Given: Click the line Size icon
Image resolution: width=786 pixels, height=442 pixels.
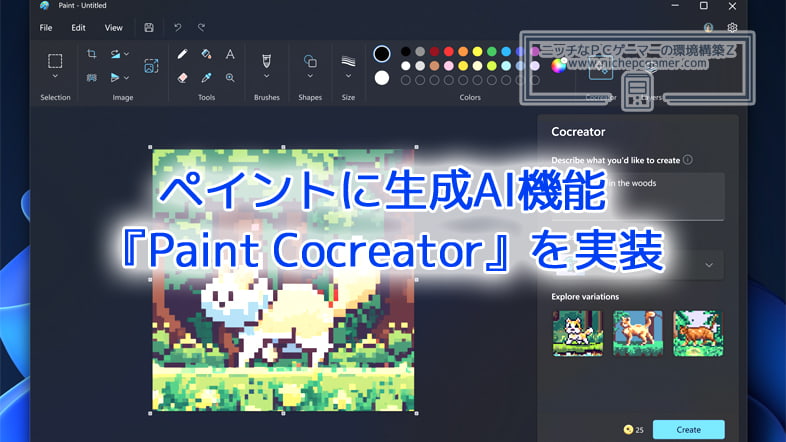Looking at the screenshot, I should (x=348, y=61).
